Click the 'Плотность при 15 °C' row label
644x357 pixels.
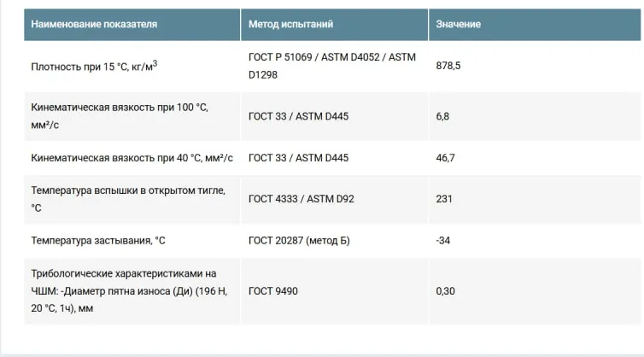click(94, 66)
